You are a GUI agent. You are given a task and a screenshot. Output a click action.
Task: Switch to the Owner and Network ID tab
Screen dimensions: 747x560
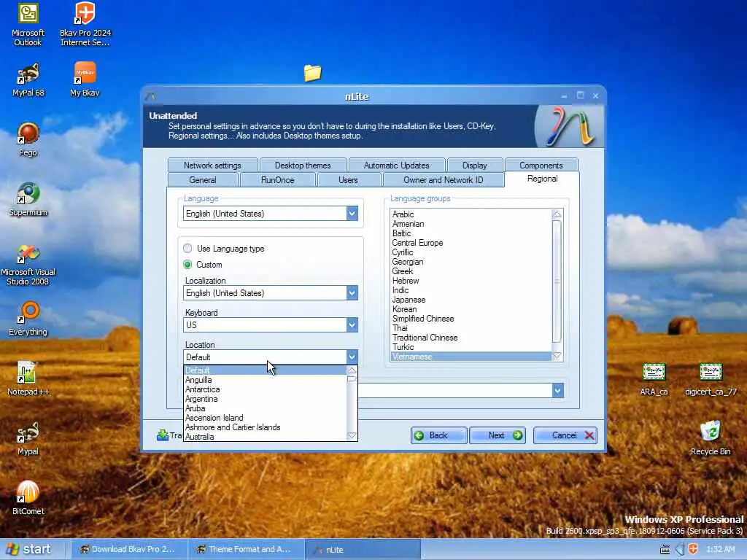tap(443, 180)
